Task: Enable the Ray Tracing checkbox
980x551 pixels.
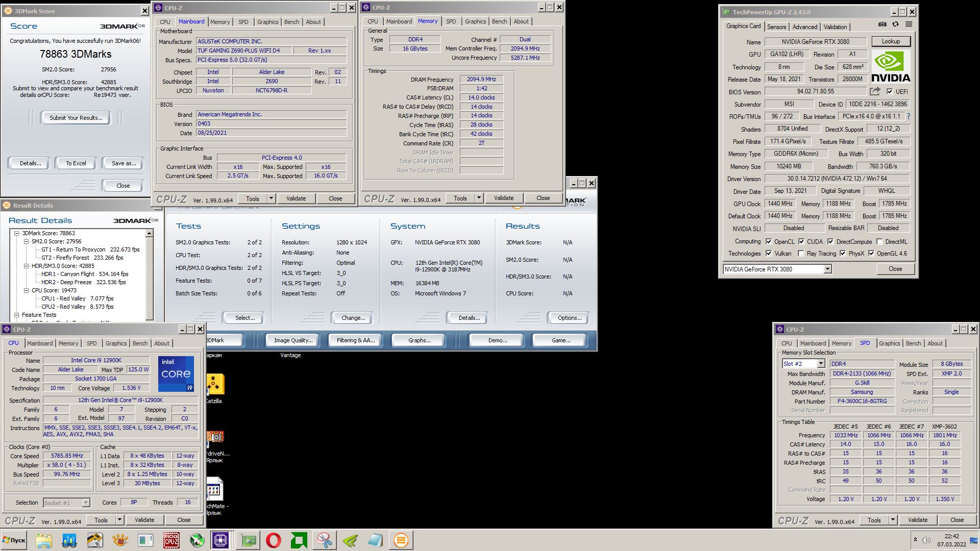Action: coord(801,254)
